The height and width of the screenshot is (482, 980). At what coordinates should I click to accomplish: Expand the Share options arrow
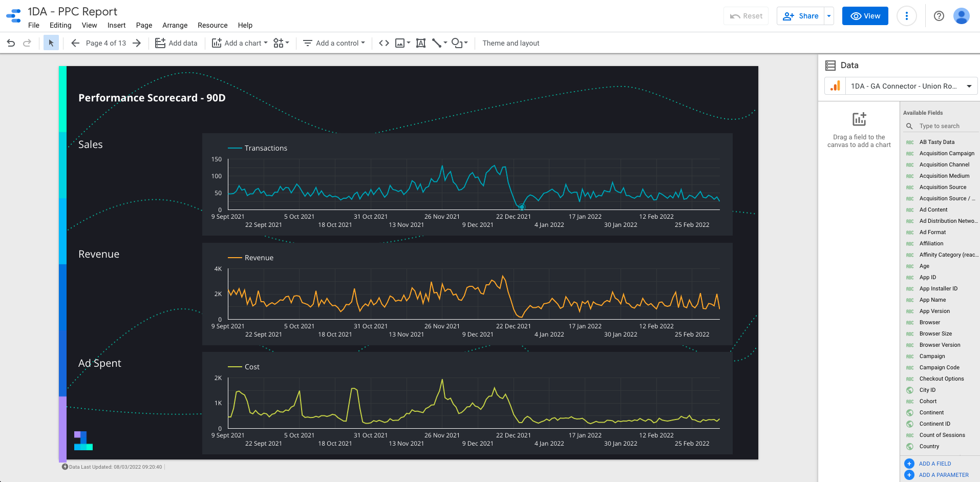[x=829, y=16]
